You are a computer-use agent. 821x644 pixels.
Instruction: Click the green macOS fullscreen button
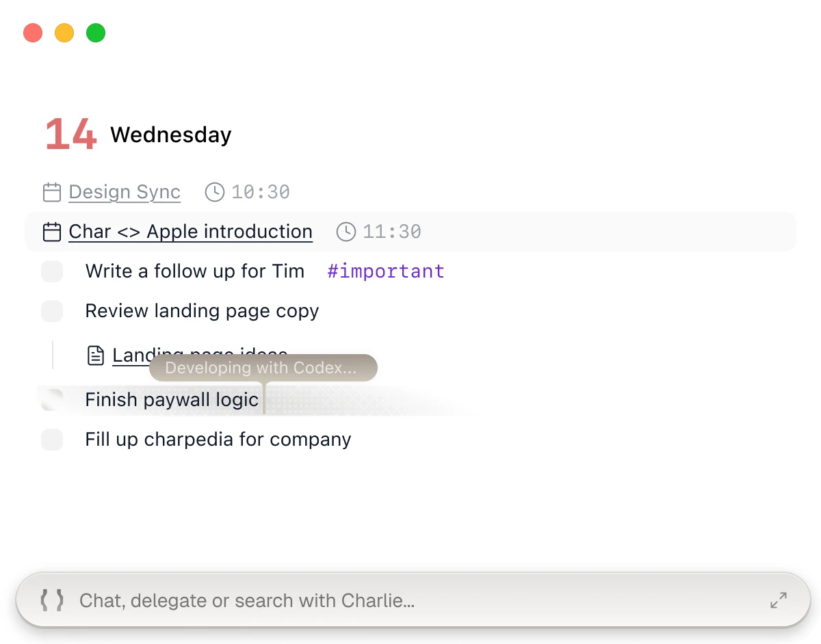[96, 33]
